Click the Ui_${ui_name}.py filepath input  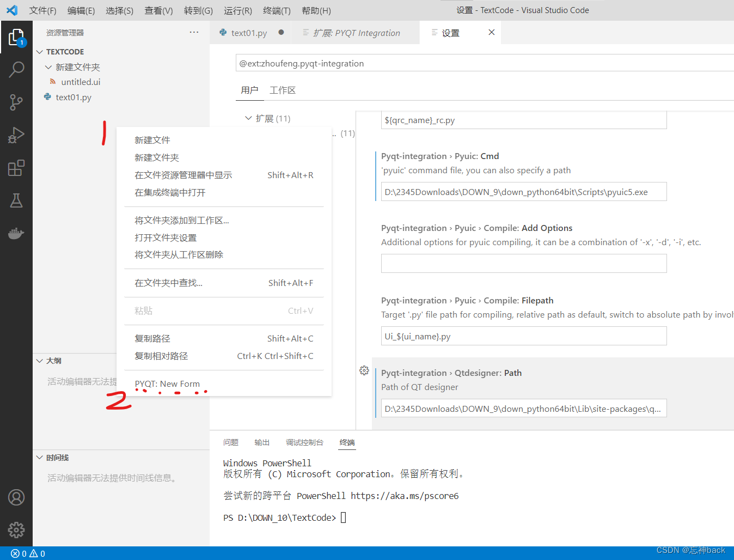pos(524,336)
